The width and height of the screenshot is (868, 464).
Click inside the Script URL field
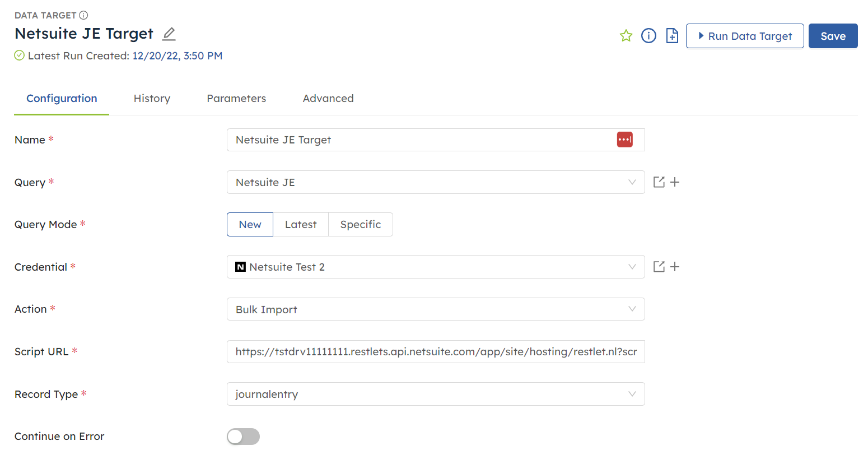(x=436, y=351)
